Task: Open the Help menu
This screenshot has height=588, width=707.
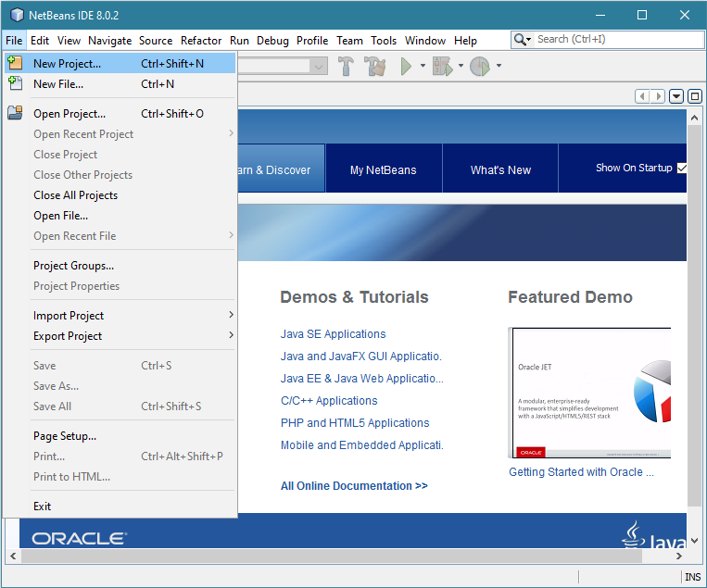Action: pyautogui.click(x=465, y=41)
